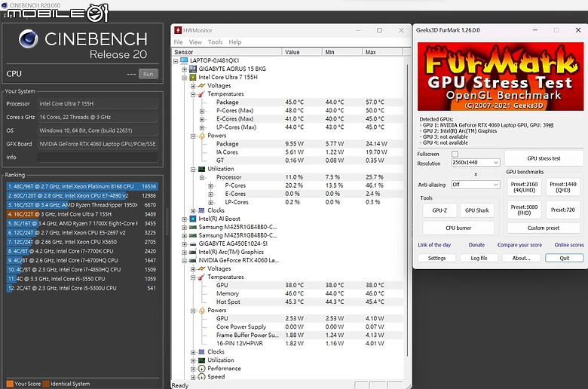Image resolution: width=588 pixels, height=389 pixels.
Task: Click the Intel Core Ultra 7 155H chip icon
Action: pos(193,78)
